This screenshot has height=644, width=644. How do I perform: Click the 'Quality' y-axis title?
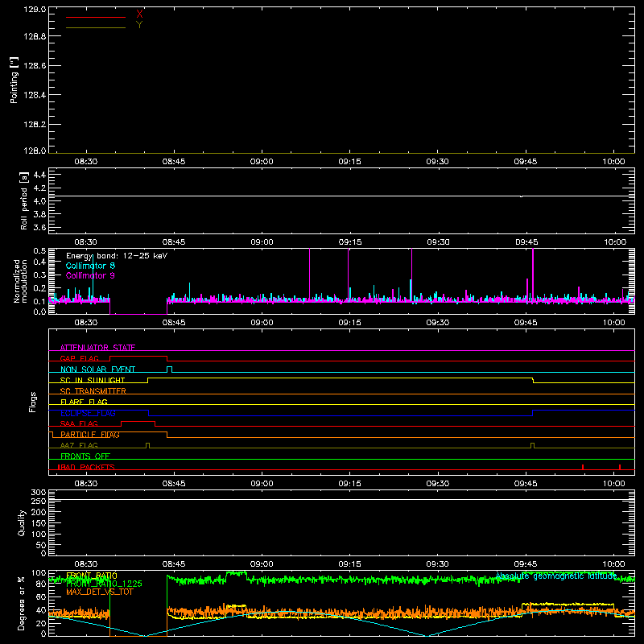(x=22, y=522)
